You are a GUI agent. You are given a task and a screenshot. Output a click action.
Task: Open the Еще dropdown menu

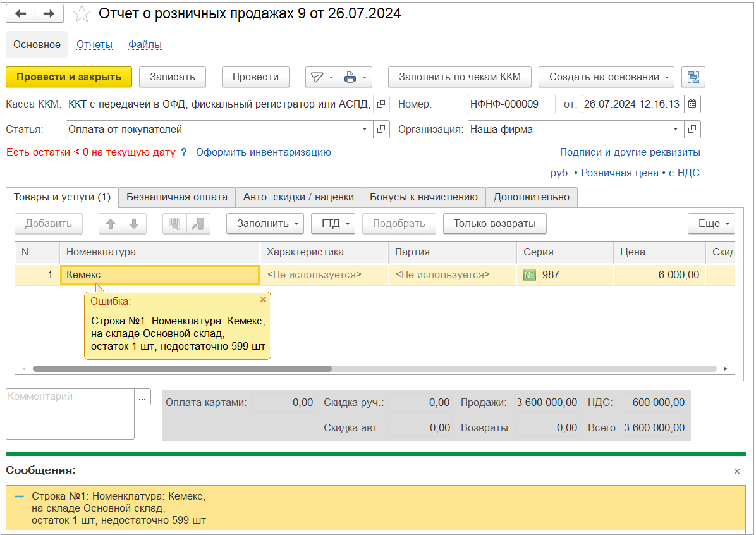(x=711, y=224)
